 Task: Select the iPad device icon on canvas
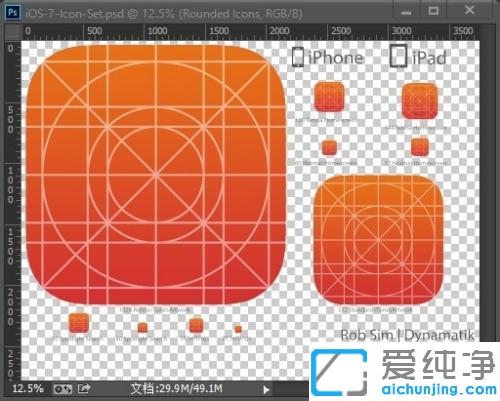(x=398, y=56)
